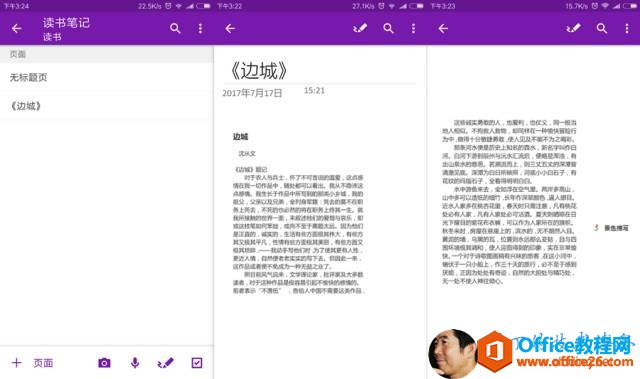Open overflow menu on the 读书笔记 screen
The height and width of the screenshot is (379, 640).
200,29
